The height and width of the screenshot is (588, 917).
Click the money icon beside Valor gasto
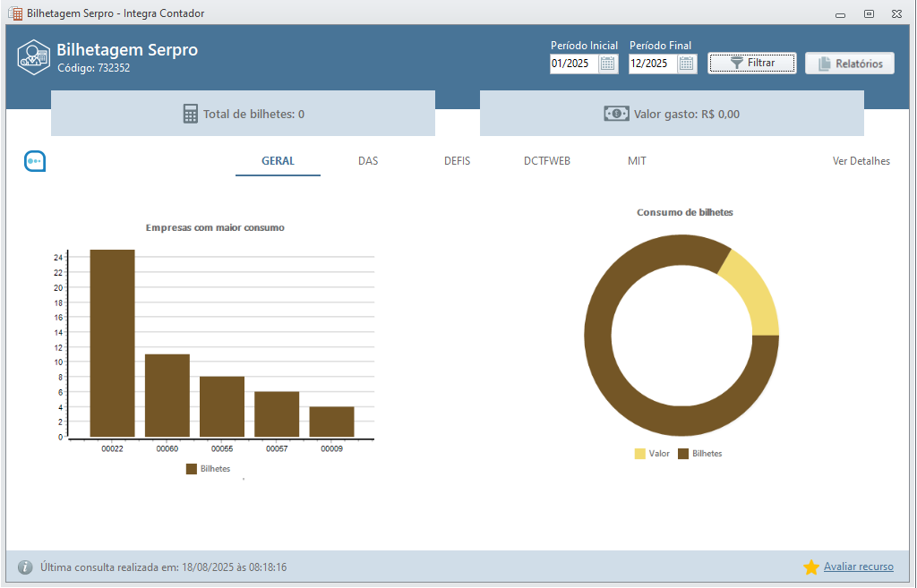coord(616,114)
